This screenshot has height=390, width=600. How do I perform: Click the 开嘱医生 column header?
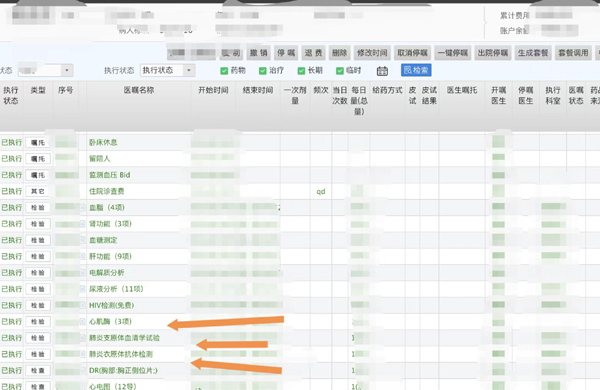coord(499,96)
